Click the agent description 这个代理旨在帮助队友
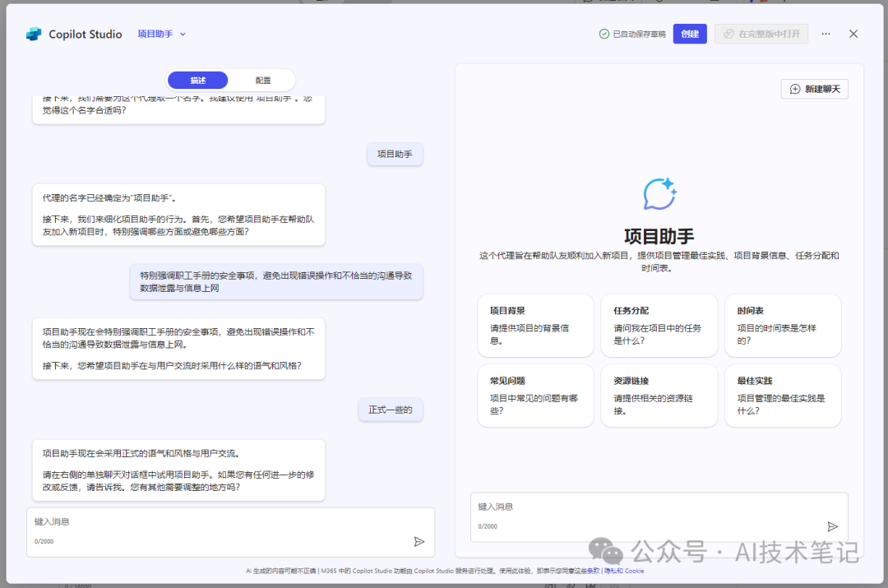The width and height of the screenshot is (888, 588). click(x=659, y=262)
